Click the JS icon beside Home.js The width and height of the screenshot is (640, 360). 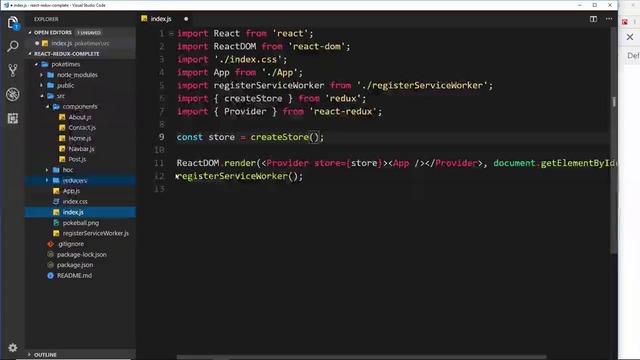click(62, 138)
